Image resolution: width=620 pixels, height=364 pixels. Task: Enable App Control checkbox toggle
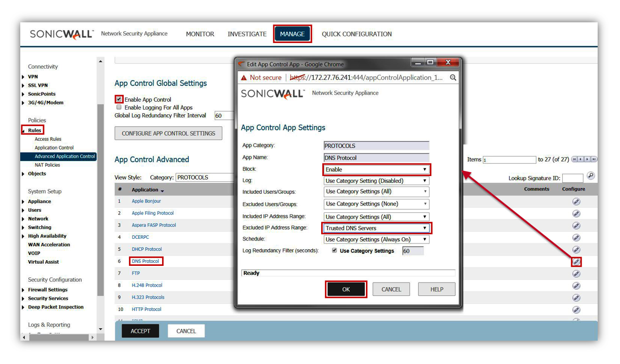tap(119, 99)
